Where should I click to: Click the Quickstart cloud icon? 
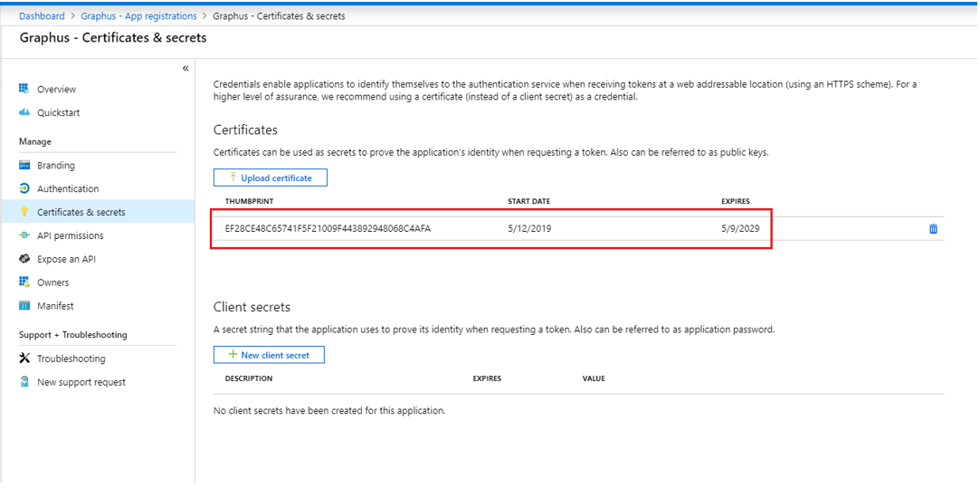click(x=24, y=112)
